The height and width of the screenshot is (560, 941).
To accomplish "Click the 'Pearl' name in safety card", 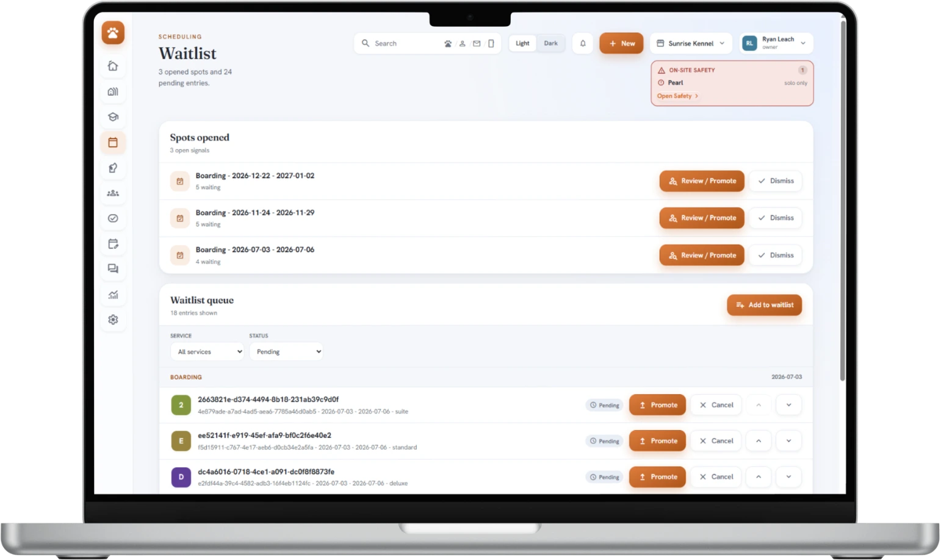I will click(x=676, y=83).
